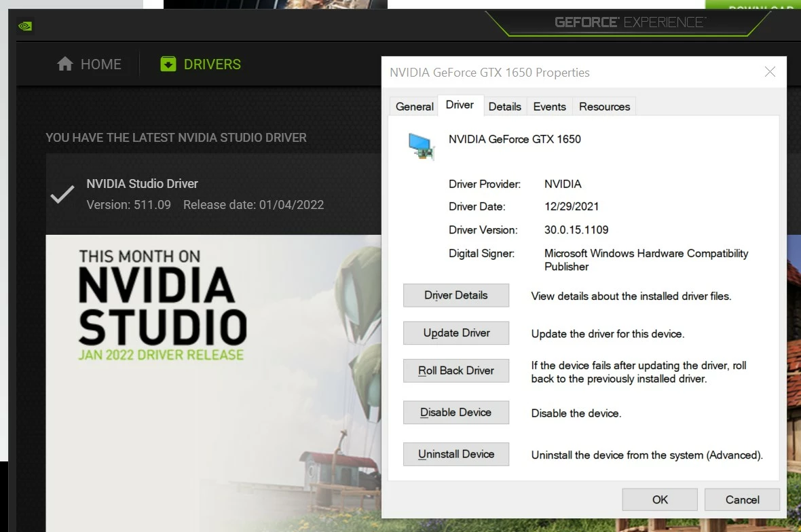This screenshot has height=532, width=801.
Task: Switch to the General tab
Action: (x=414, y=107)
